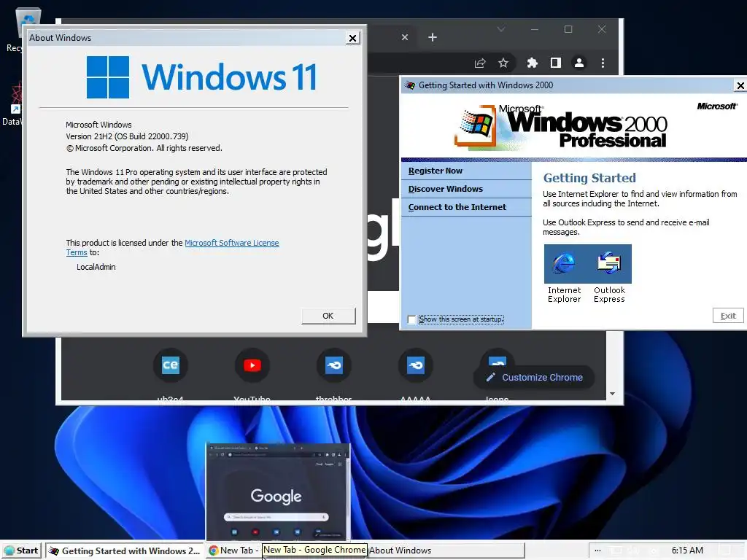Open the throbber shortcut tile
The image size is (747, 560).
coord(333,365)
